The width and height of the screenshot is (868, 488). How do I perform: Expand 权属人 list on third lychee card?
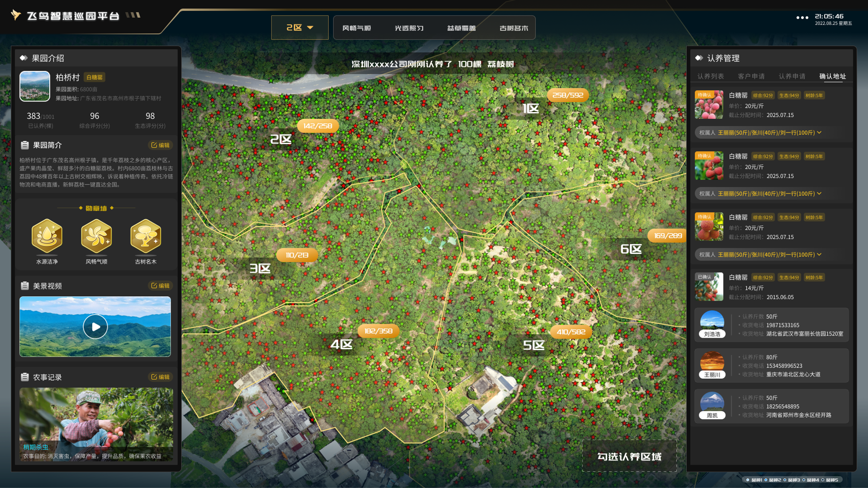[x=819, y=254]
